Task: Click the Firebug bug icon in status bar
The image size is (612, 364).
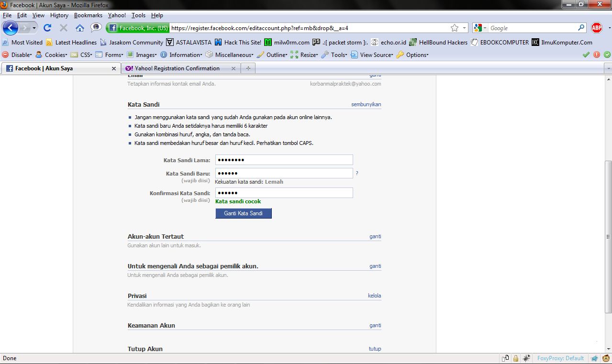Action: click(x=526, y=358)
